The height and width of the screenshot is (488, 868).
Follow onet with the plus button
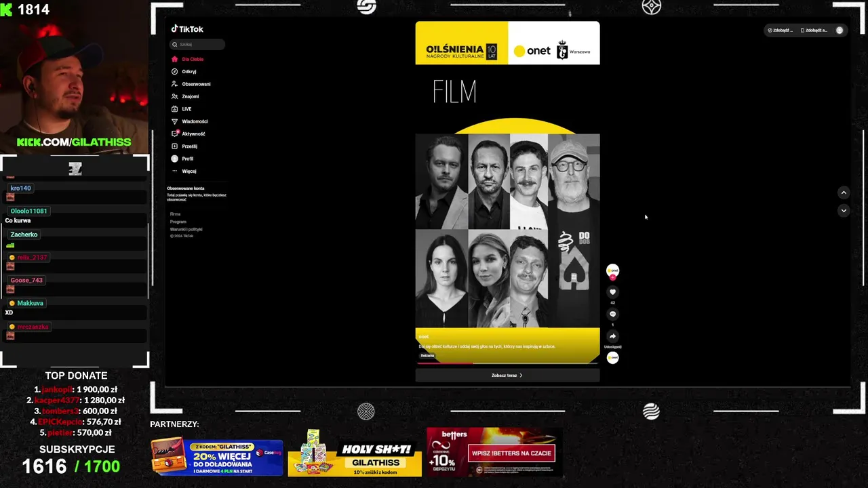612,277
